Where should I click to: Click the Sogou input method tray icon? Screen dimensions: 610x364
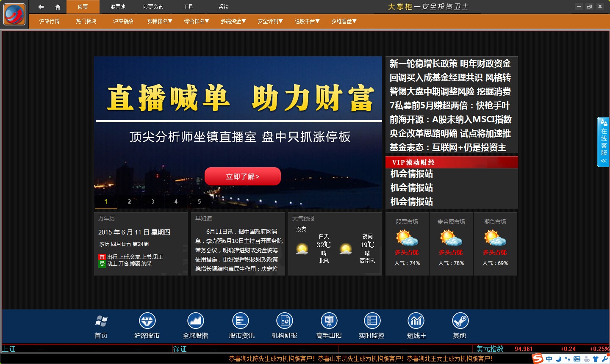pos(538,359)
